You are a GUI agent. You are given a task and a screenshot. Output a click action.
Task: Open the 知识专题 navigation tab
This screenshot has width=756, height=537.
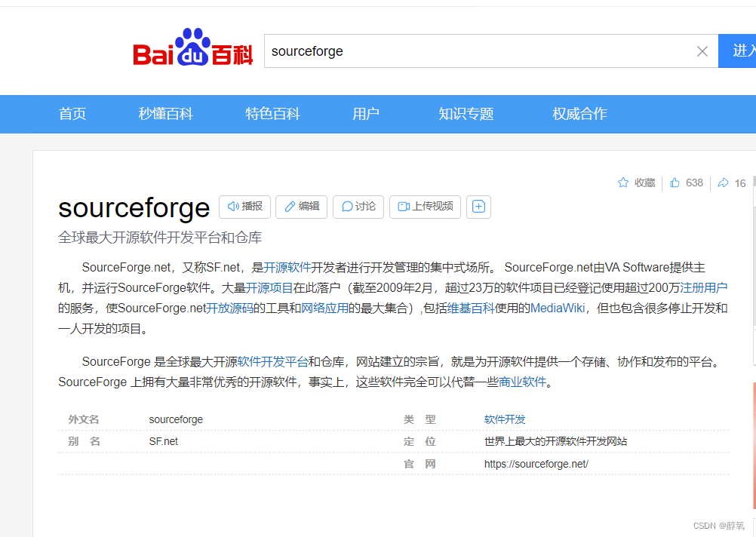click(x=466, y=114)
